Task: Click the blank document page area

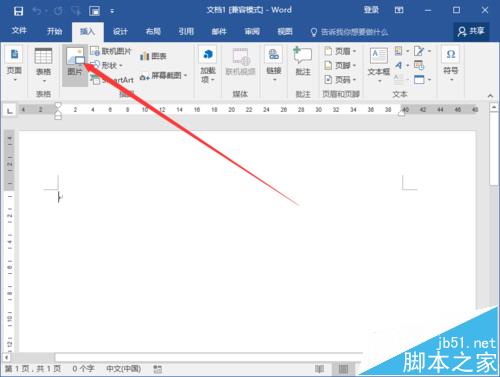Action: [x=247, y=242]
